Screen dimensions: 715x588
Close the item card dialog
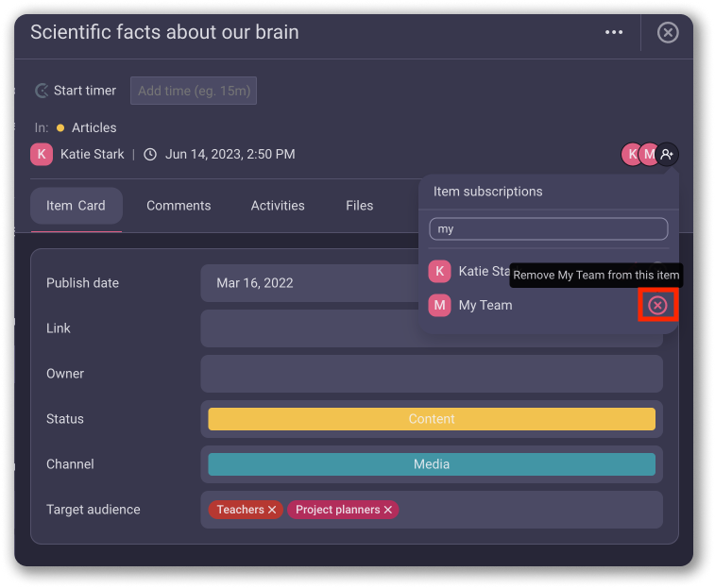[x=668, y=33]
